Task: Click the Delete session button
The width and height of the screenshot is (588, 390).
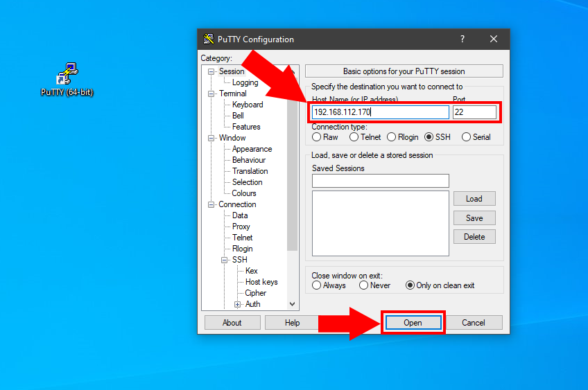Action: coord(474,237)
